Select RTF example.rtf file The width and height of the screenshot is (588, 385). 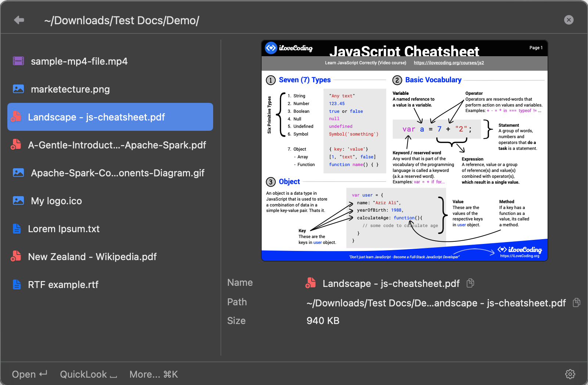(110, 284)
